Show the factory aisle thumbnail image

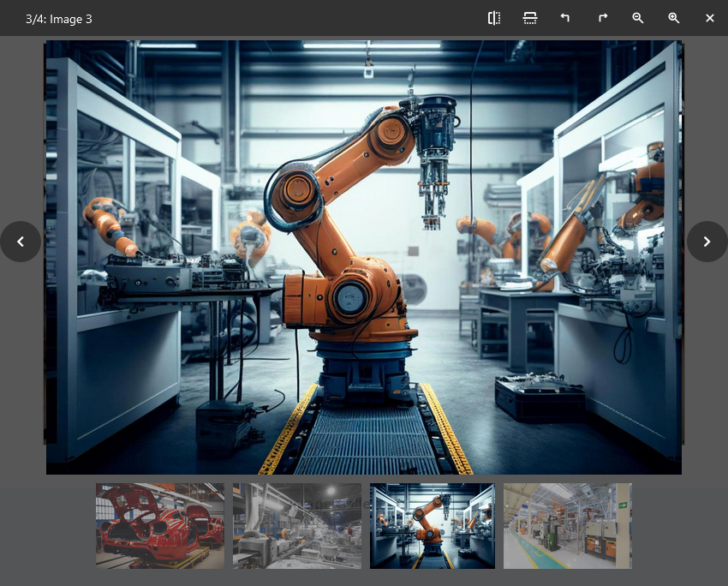(567, 526)
